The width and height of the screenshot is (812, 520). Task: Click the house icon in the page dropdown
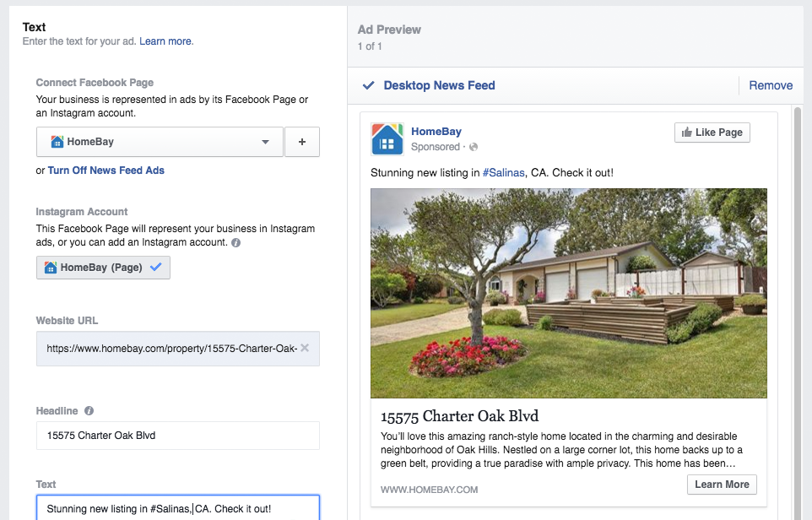click(x=57, y=142)
